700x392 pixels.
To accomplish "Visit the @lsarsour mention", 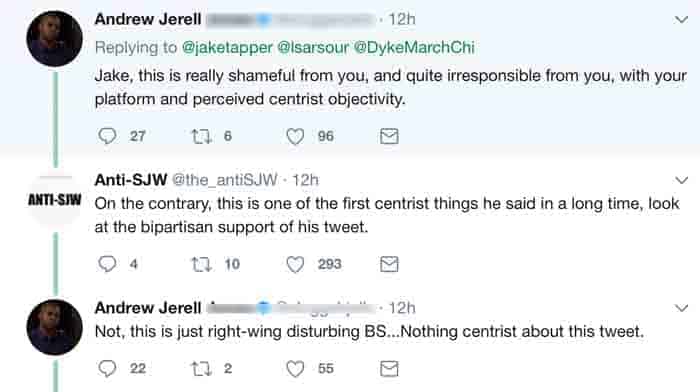I will (x=313, y=47).
